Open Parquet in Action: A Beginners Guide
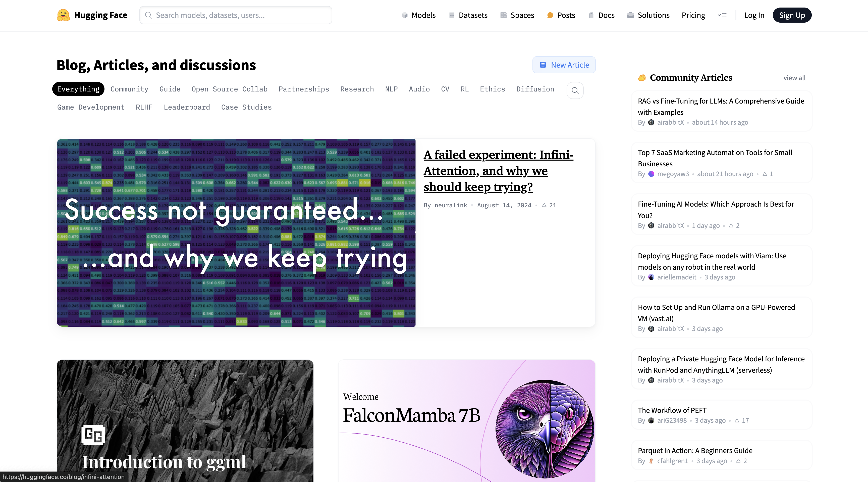 (695, 451)
